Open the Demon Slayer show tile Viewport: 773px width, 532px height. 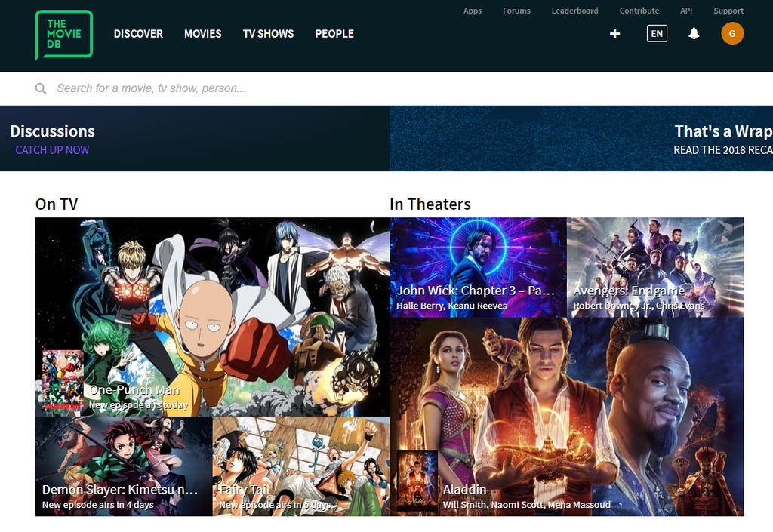pos(124,466)
